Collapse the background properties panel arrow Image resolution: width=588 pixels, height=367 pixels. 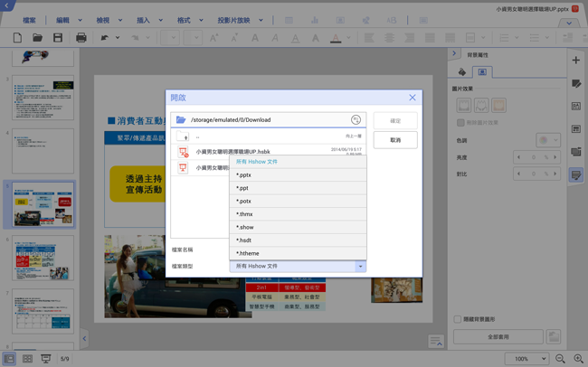pos(454,53)
